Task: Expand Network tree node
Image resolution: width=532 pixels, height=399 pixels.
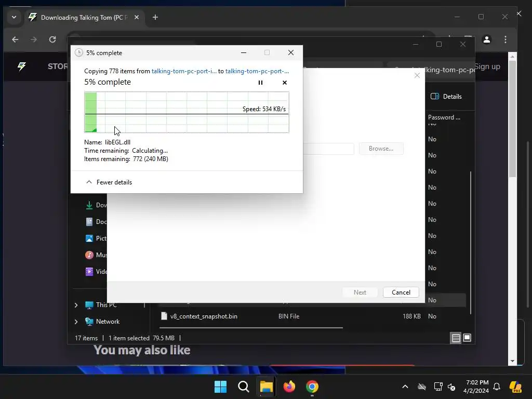Action: [x=76, y=321]
